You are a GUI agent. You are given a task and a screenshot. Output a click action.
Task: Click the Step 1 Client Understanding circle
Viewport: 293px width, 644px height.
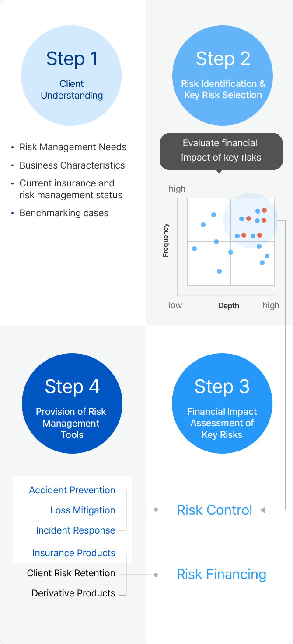pos(71,76)
